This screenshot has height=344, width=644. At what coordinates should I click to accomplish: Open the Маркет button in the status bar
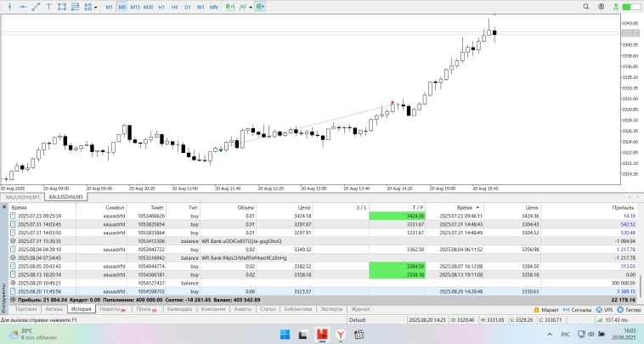[x=546, y=309]
